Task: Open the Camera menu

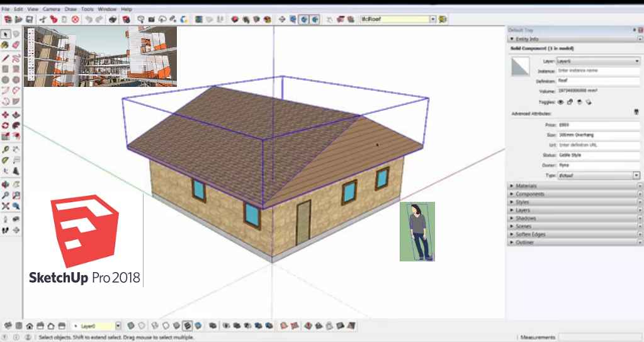Action: click(x=51, y=9)
